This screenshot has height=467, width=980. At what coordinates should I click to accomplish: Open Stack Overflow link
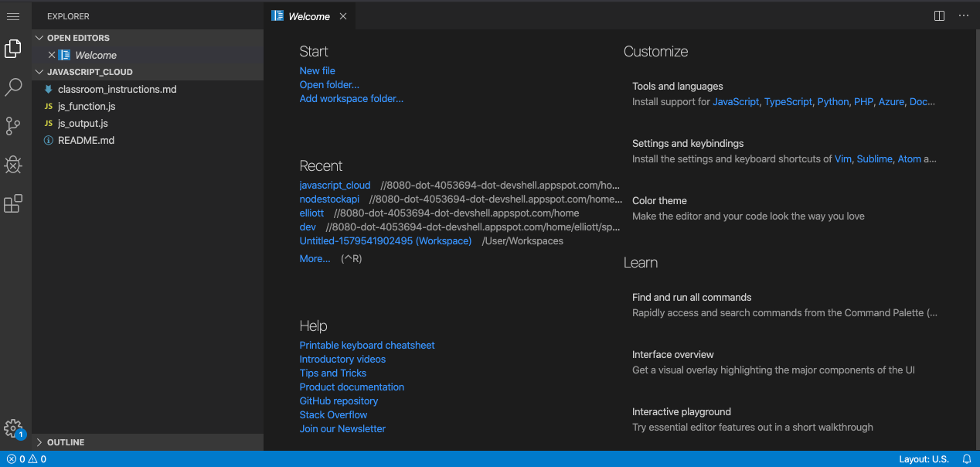click(333, 414)
